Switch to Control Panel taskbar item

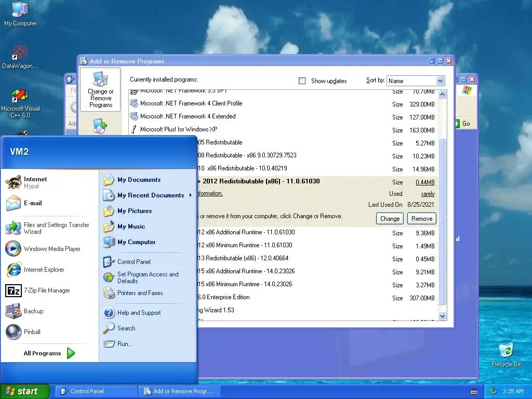[x=96, y=391]
